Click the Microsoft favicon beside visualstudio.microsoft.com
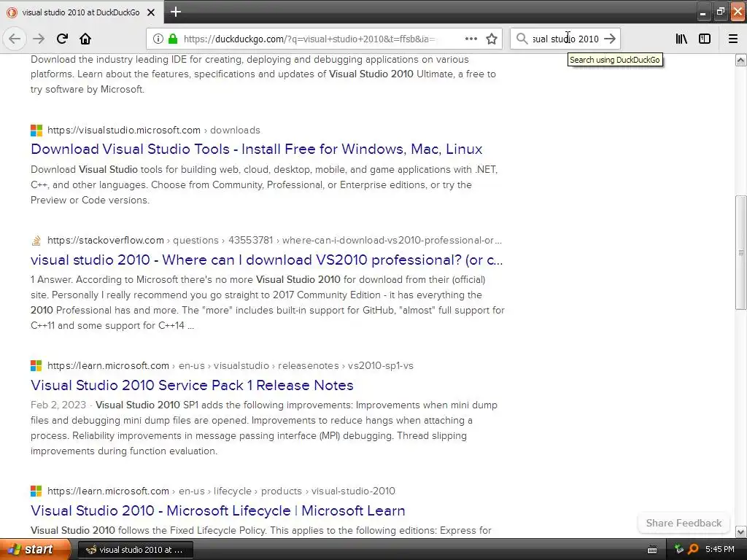This screenshot has height=560, width=747. [36, 130]
